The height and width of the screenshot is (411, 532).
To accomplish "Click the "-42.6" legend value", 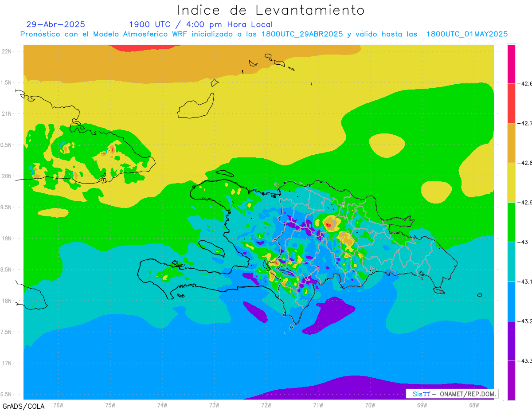I will (x=525, y=83).
